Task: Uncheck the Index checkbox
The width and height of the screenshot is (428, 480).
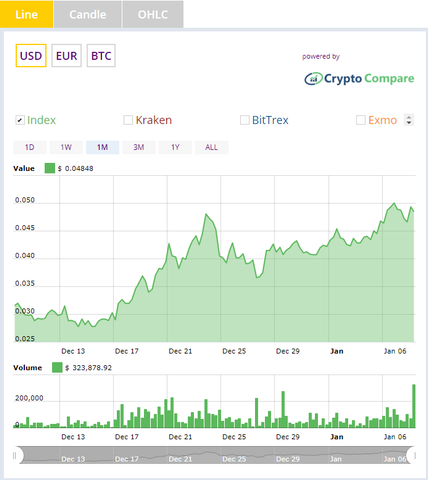Action: pyautogui.click(x=20, y=120)
